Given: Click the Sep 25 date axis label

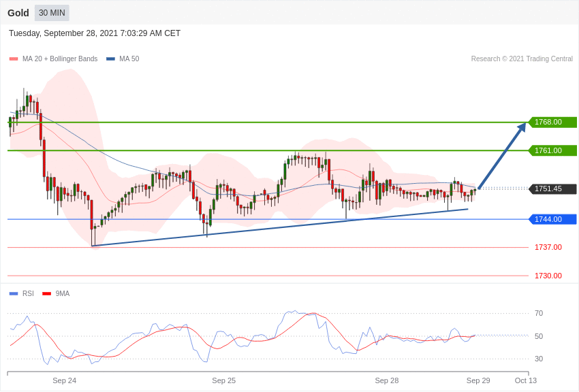Looking at the screenshot, I should pos(224,380).
